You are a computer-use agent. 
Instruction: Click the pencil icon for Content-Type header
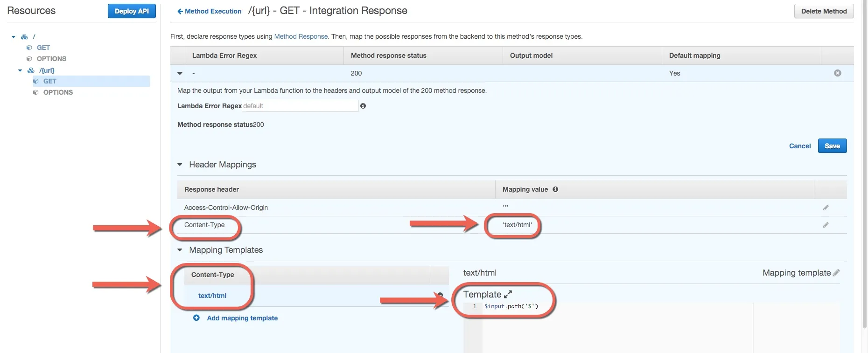pos(826,225)
